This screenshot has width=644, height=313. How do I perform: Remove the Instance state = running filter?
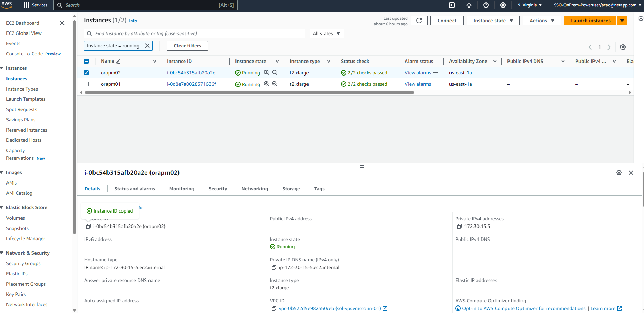pyautogui.click(x=147, y=46)
